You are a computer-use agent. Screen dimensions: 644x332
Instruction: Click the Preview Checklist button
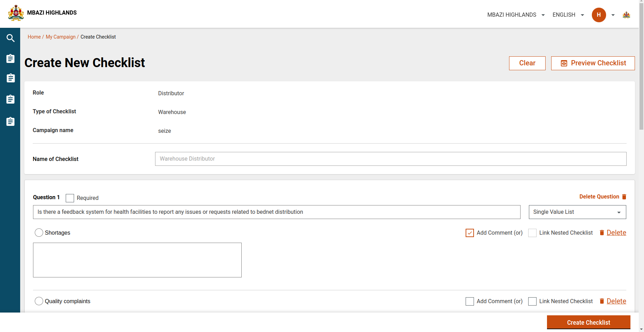click(x=593, y=63)
